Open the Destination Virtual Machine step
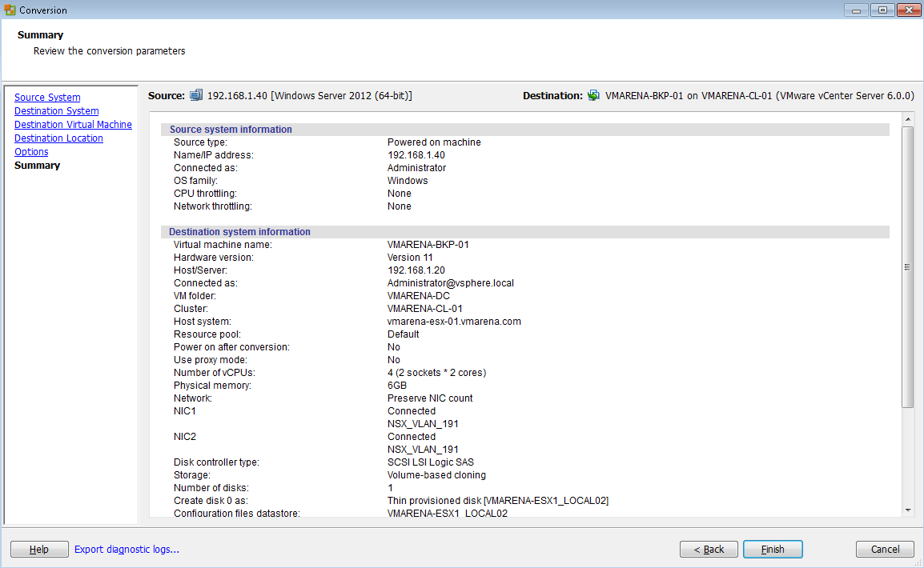Image resolution: width=924 pixels, height=568 pixels. click(73, 124)
